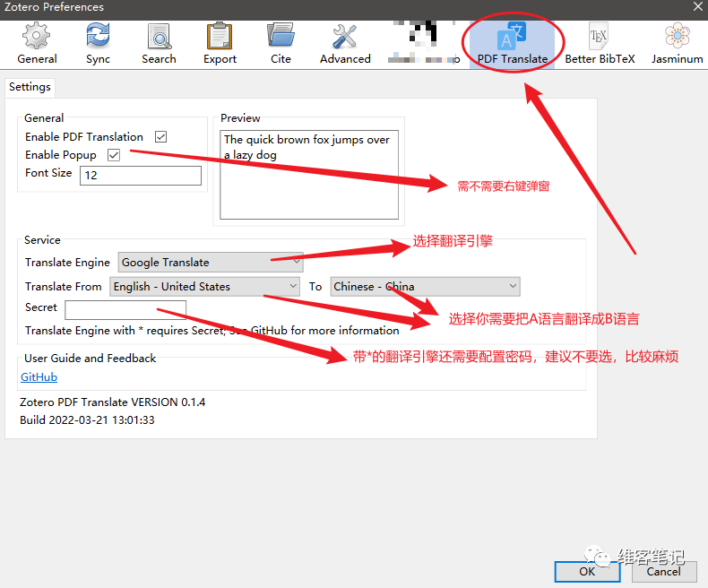Viewport: 708px width, 588px height.
Task: Click inside the Preview text box
Action: click(309, 175)
